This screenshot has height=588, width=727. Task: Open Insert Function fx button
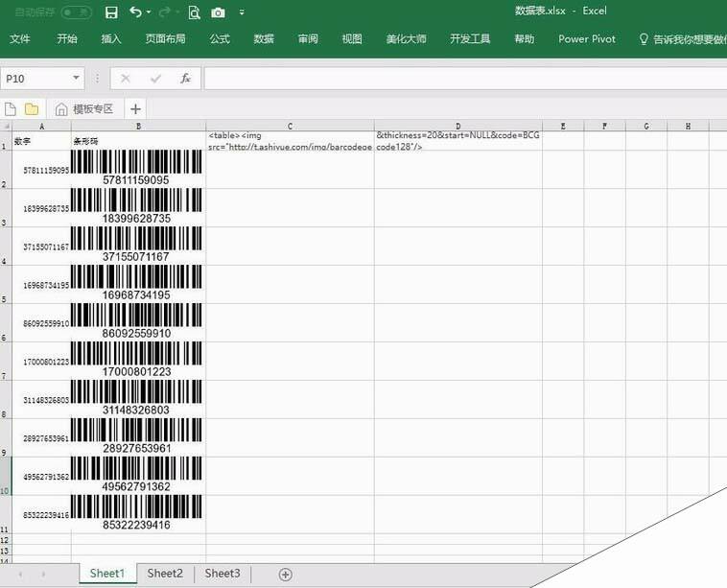[x=185, y=79]
